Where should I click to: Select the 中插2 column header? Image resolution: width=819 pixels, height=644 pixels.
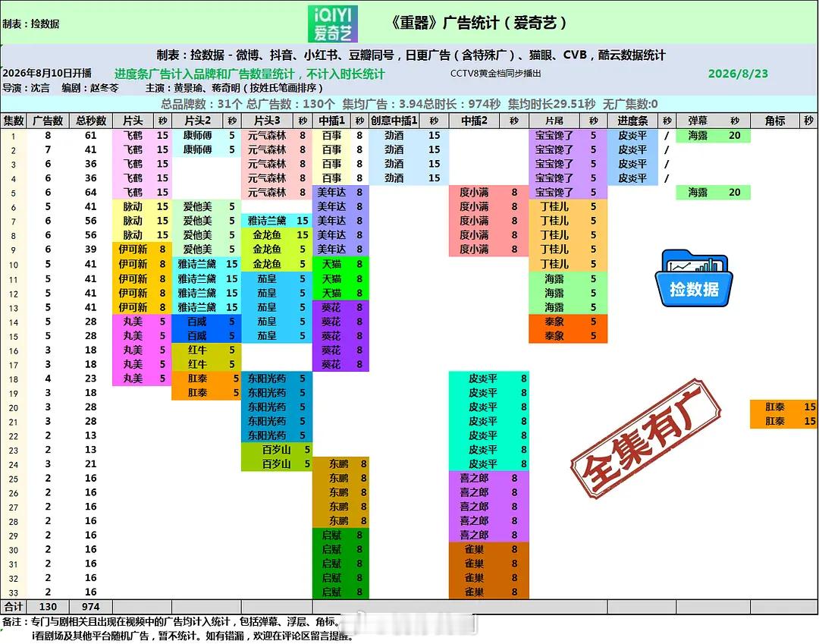(x=474, y=121)
